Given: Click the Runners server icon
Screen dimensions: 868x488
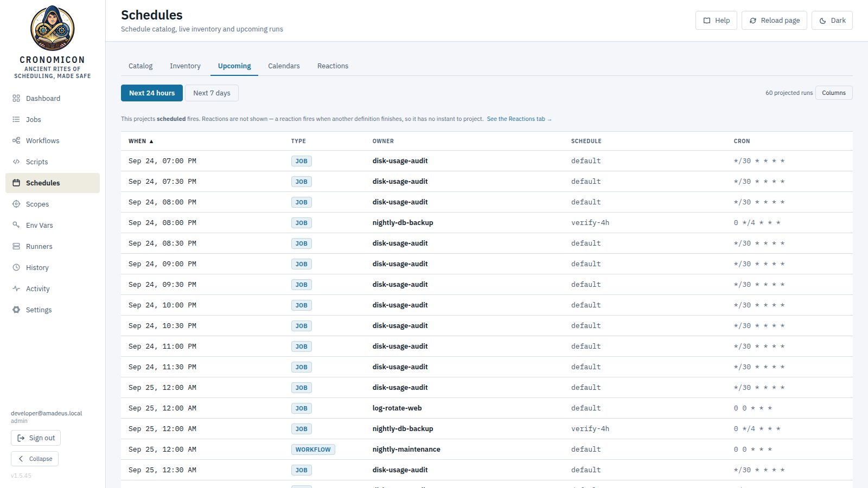Looking at the screenshot, I should coord(16,246).
